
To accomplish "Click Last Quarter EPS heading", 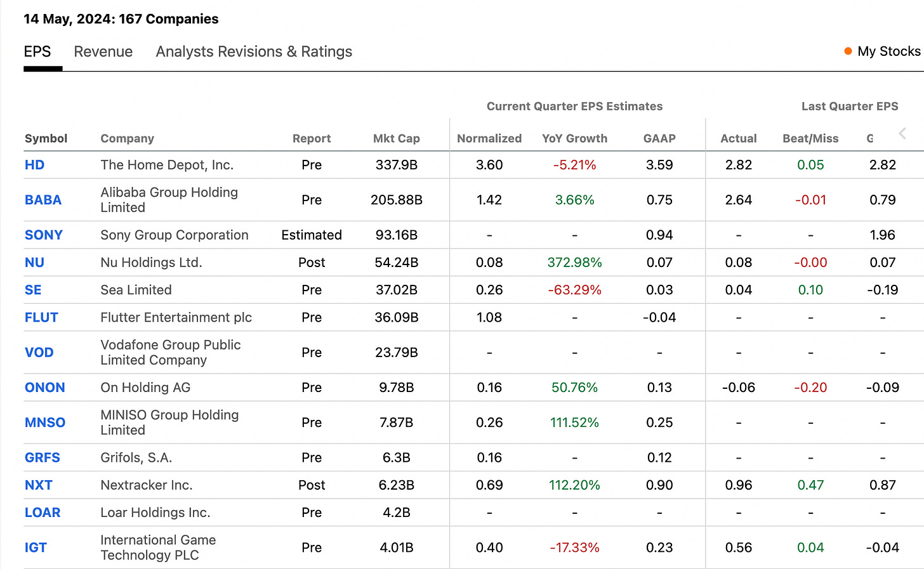I will tap(850, 106).
